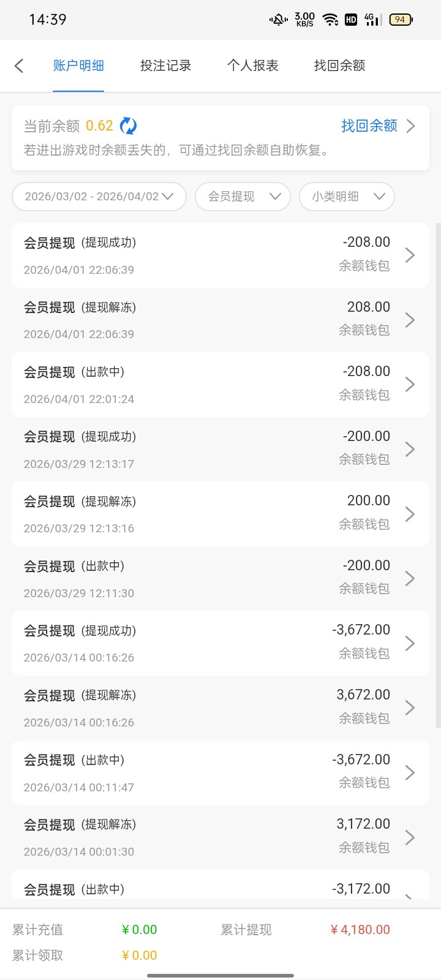
Task: Tap the blue 找回余额 link
Action: pos(369,126)
